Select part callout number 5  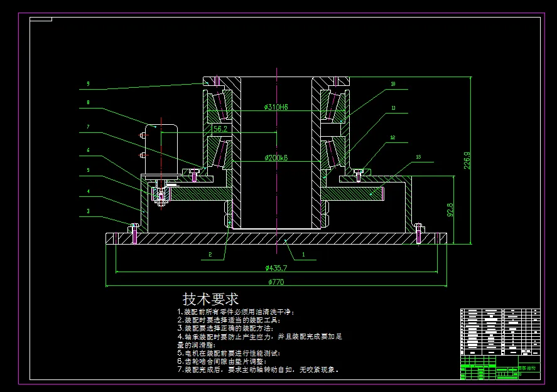tap(88, 170)
